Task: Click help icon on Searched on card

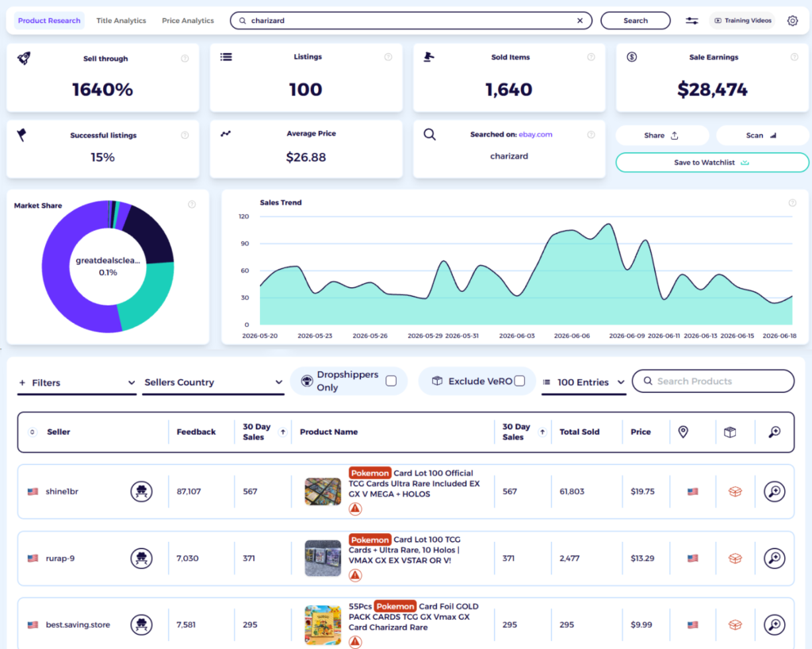Action: tap(591, 135)
